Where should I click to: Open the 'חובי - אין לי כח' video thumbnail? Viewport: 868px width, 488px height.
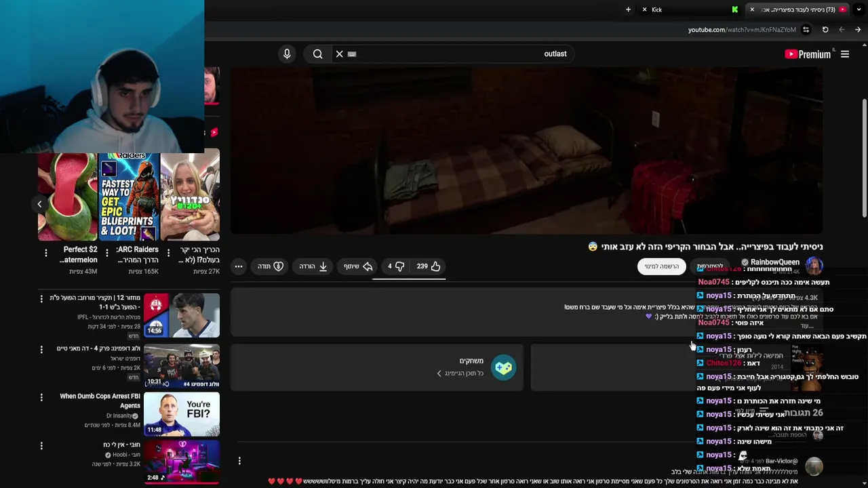point(182,462)
